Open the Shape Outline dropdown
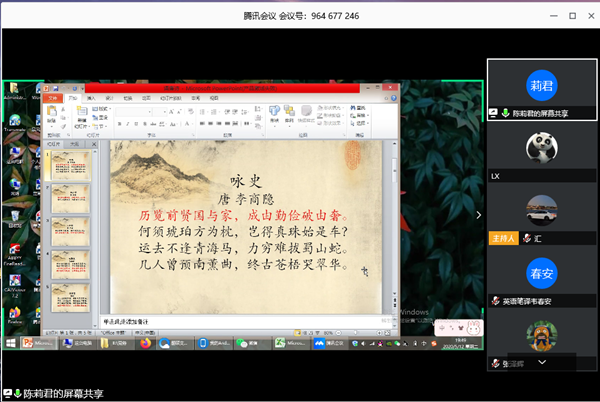This screenshot has width=600, height=402. pos(331,116)
